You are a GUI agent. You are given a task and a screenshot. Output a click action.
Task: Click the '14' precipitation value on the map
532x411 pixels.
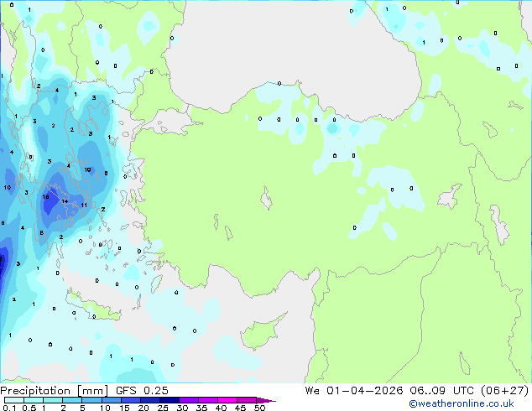65,201
